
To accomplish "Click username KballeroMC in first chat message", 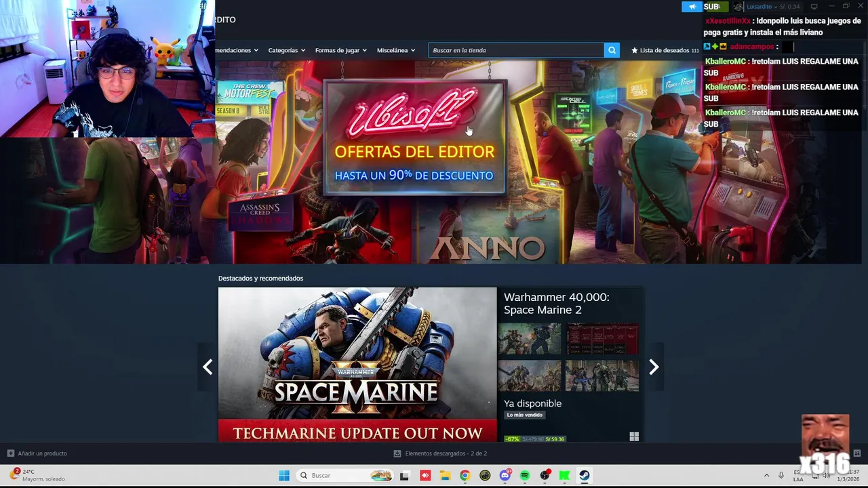I will 726,62.
